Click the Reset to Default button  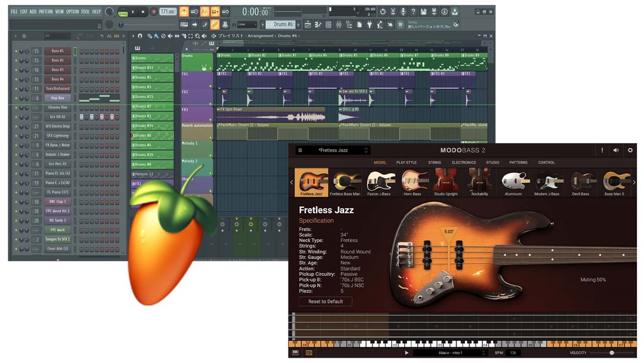tap(326, 302)
